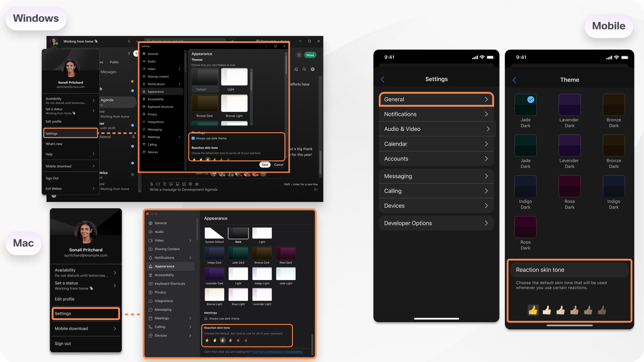Expand Messaging settings section mobile

[x=435, y=176]
